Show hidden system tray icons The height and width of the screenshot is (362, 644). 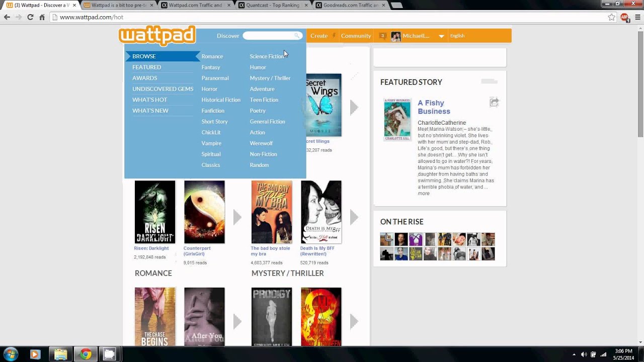[574, 354]
